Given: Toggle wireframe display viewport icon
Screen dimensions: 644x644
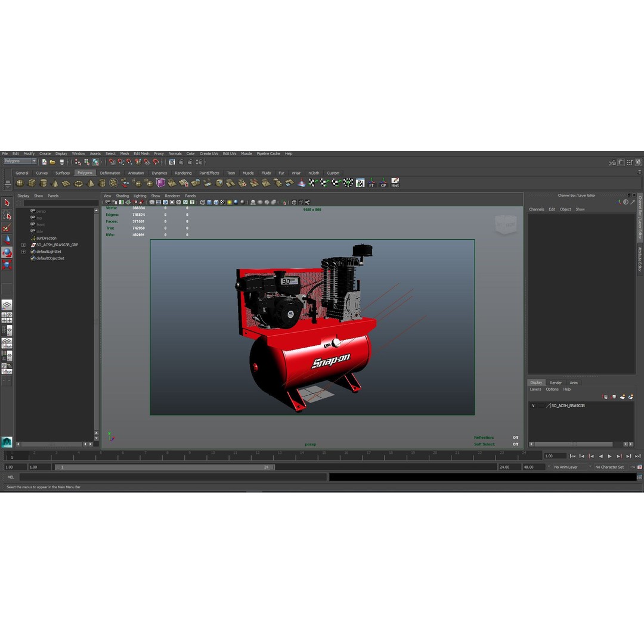Looking at the screenshot, I should pyautogui.click(x=203, y=203).
